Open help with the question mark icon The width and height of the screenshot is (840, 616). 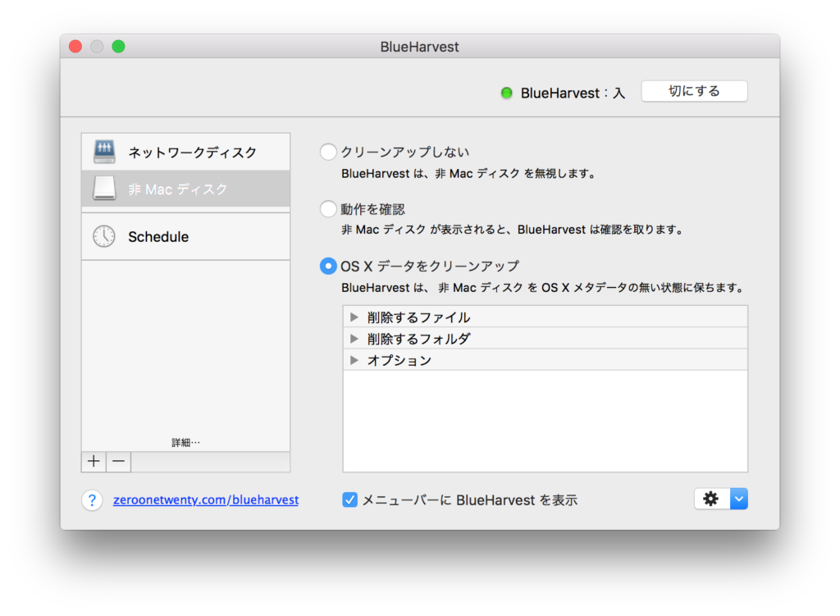92,500
